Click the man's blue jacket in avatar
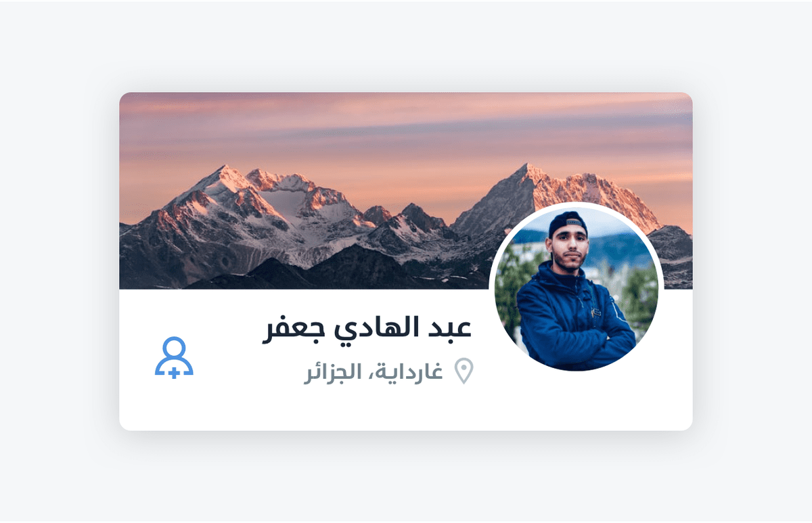The image size is (812, 523). (x=575, y=318)
